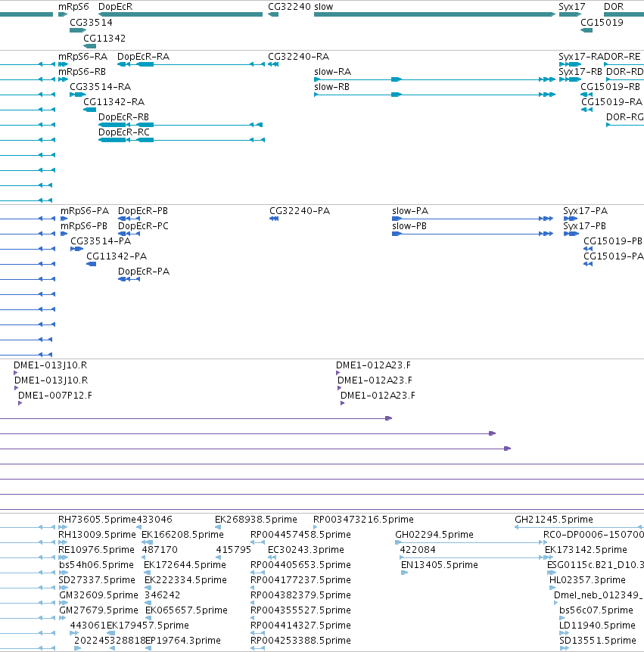
Task: Select the DopEcR-PC protein label
Action: click(144, 226)
